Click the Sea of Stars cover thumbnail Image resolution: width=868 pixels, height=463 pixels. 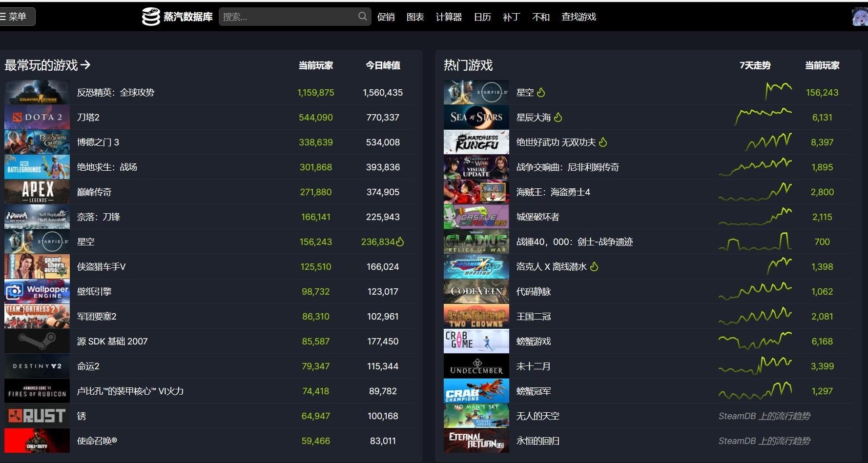(476, 117)
